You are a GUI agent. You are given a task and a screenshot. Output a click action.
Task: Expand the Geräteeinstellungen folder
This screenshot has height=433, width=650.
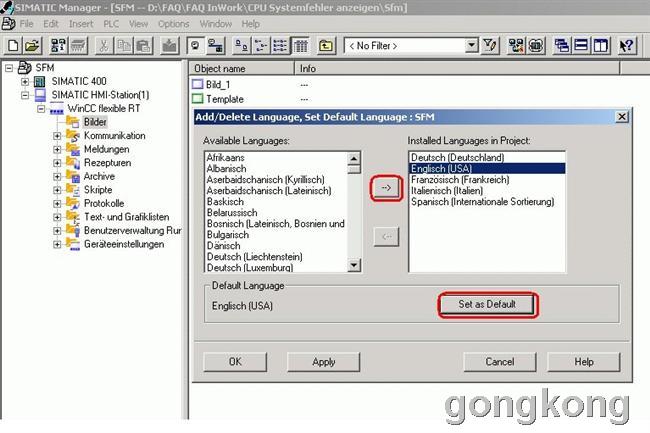click(x=57, y=244)
